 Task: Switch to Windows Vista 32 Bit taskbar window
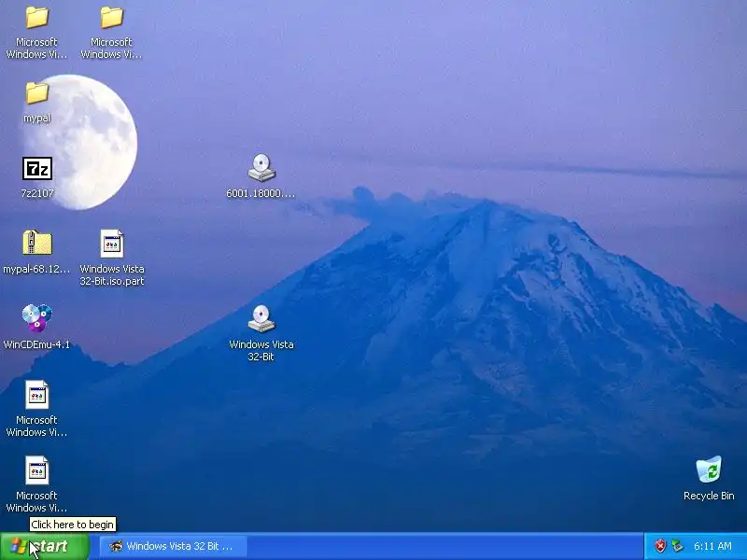(x=174, y=546)
